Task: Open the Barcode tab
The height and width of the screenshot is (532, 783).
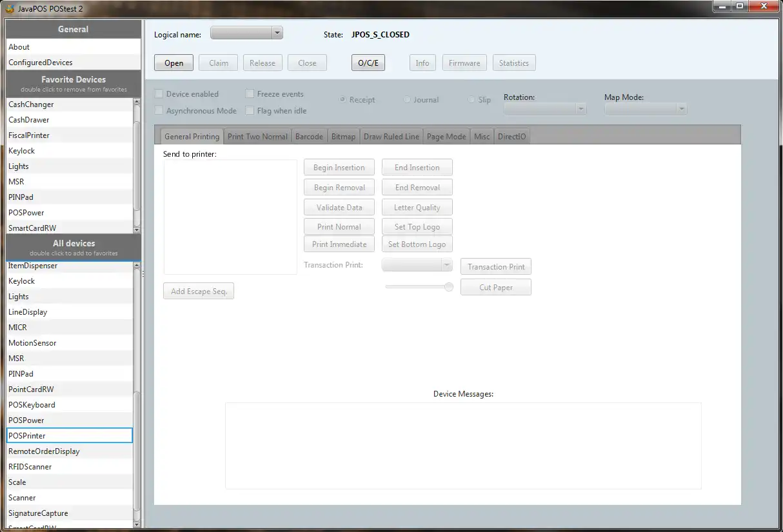Action: 309,137
